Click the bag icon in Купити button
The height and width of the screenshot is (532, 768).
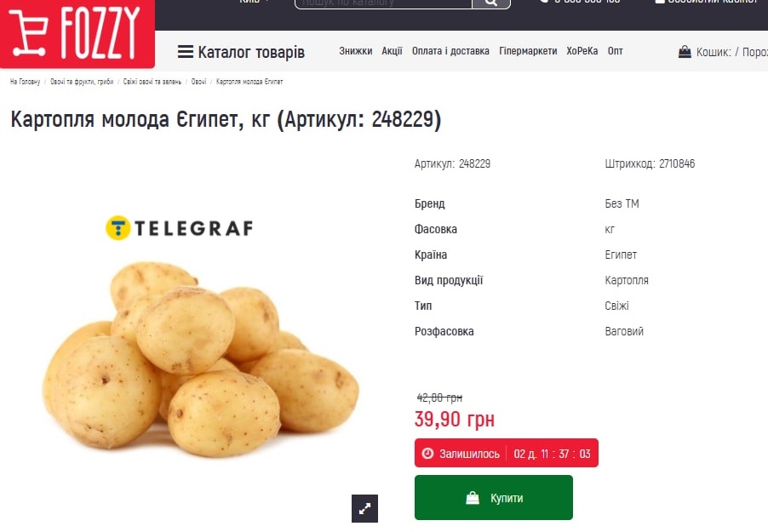[473, 498]
